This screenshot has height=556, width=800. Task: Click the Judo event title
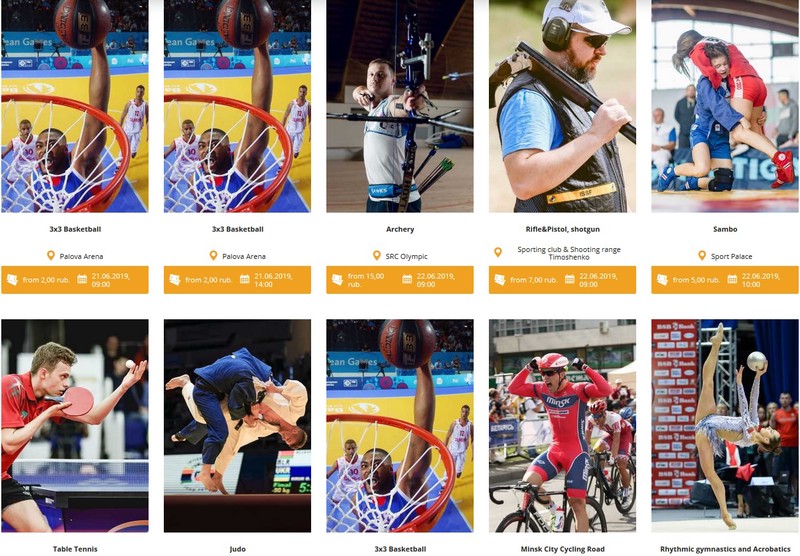coord(237,549)
